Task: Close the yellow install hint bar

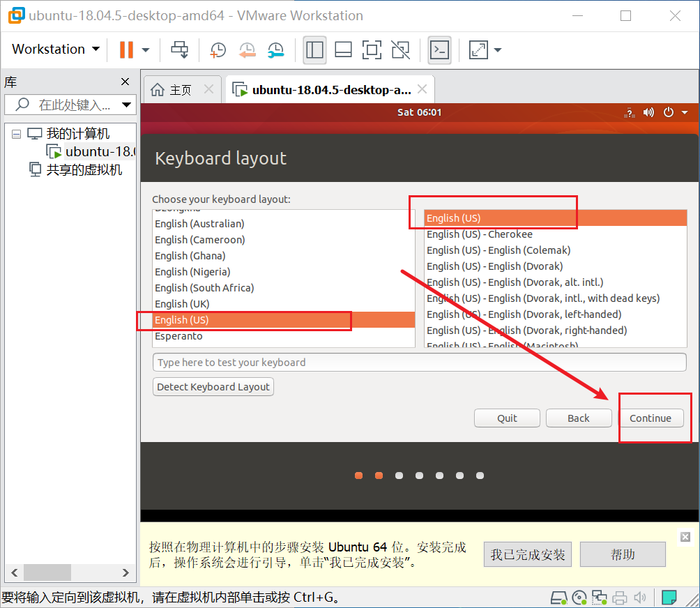Action: point(685,537)
